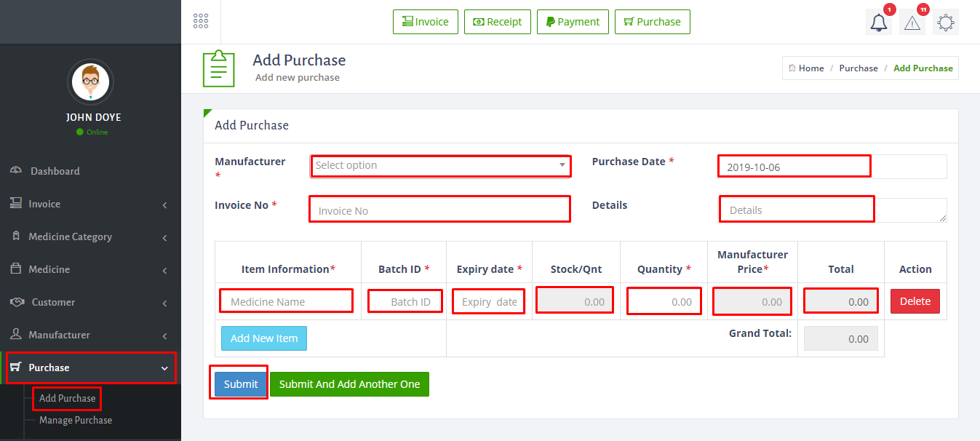The height and width of the screenshot is (441, 980).
Task: Click the Add New Item button
Action: point(264,338)
